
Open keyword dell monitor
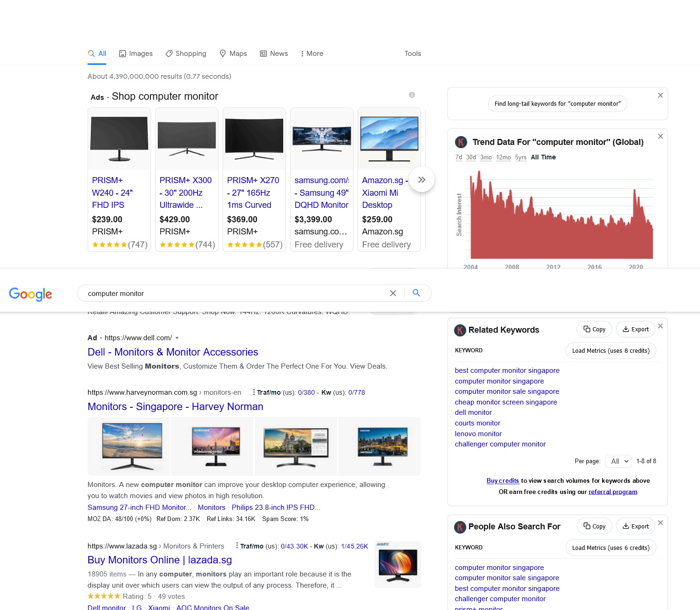coord(473,412)
